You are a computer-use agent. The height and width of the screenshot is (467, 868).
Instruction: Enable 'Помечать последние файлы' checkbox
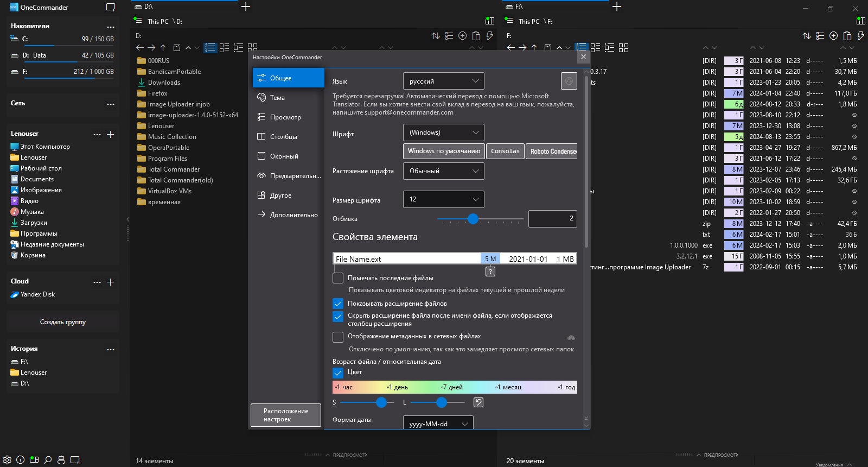click(x=338, y=278)
